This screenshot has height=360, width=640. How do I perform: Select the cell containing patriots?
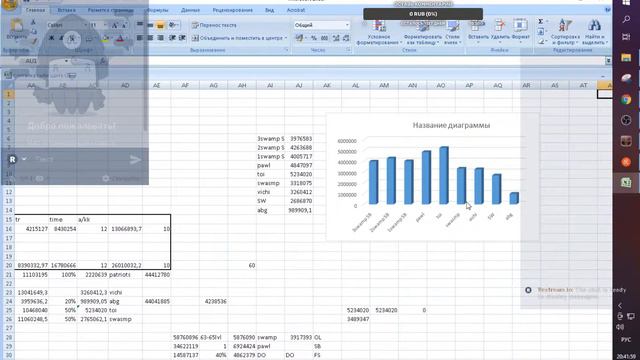click(x=125, y=275)
